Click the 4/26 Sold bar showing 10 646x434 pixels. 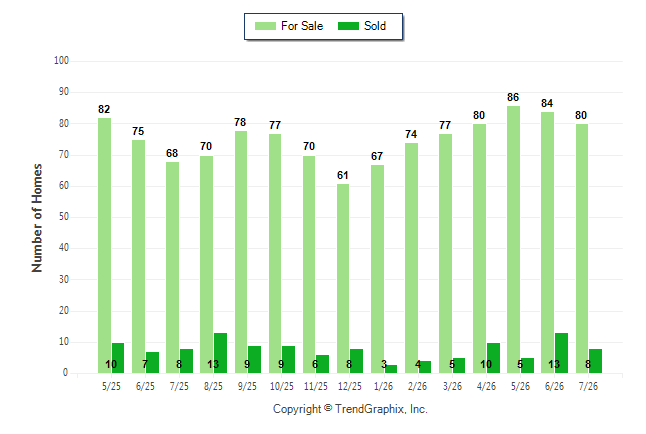click(x=493, y=358)
